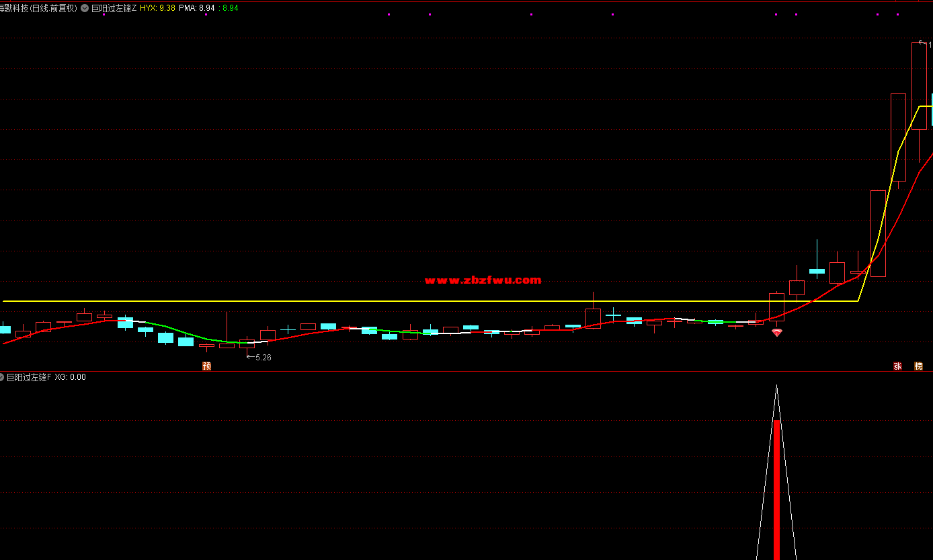Click the 巨阳过左锋Z indicator name
The image size is (933, 560).
[114, 8]
